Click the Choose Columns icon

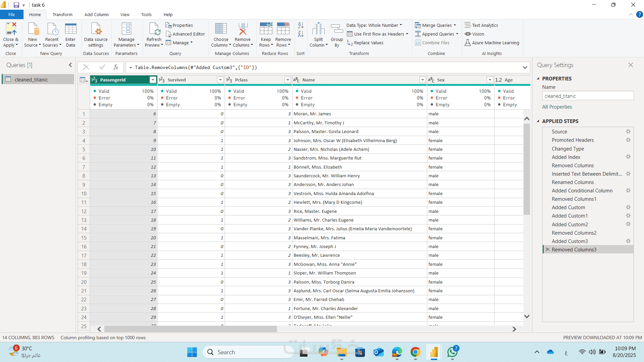221,29
